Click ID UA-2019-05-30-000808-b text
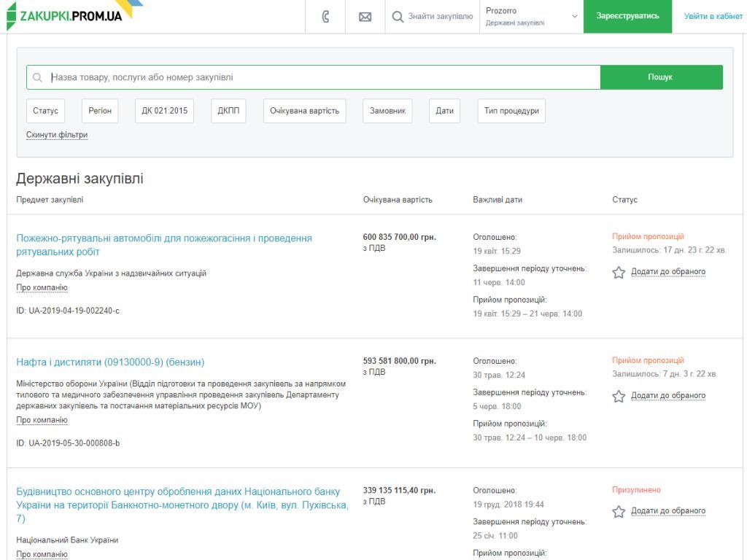Image resolution: width=747 pixels, height=560 pixels. [x=68, y=443]
